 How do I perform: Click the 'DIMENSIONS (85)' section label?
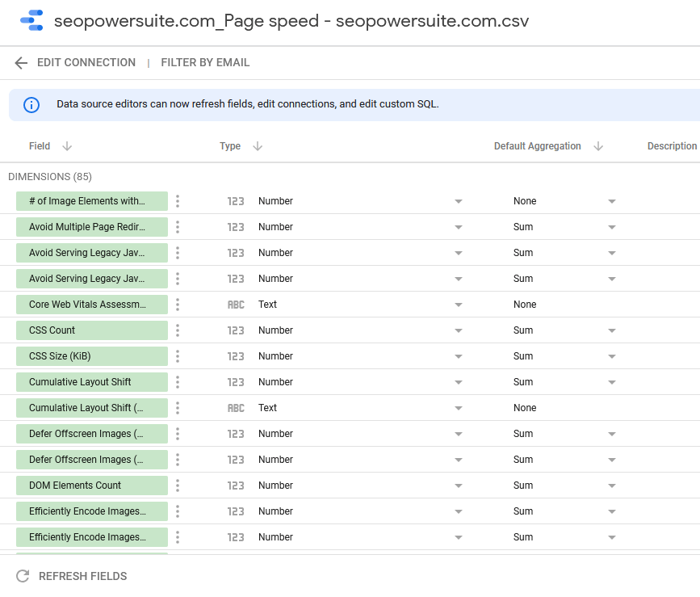click(50, 177)
